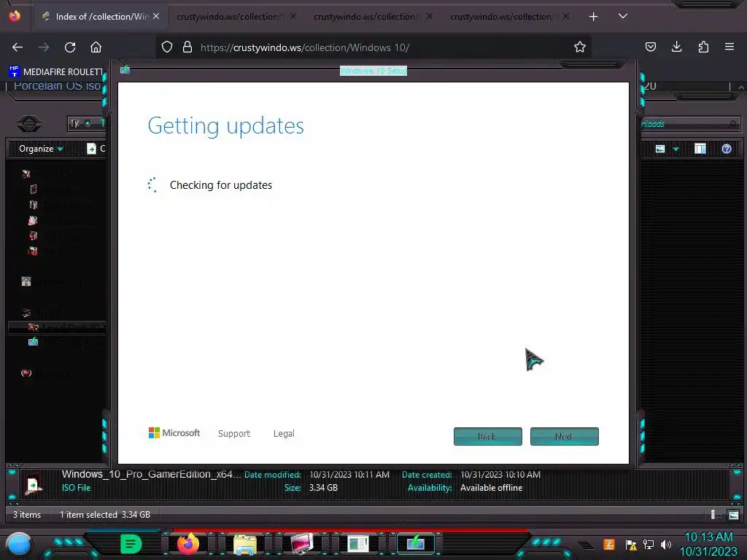The height and width of the screenshot is (560, 747).
Task: Click the 'Available offline' availability value
Action: point(491,488)
